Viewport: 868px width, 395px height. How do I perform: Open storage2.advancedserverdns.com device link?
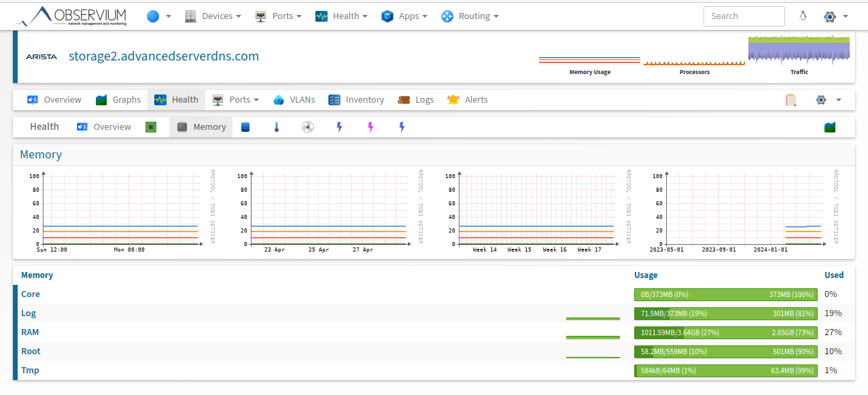164,56
